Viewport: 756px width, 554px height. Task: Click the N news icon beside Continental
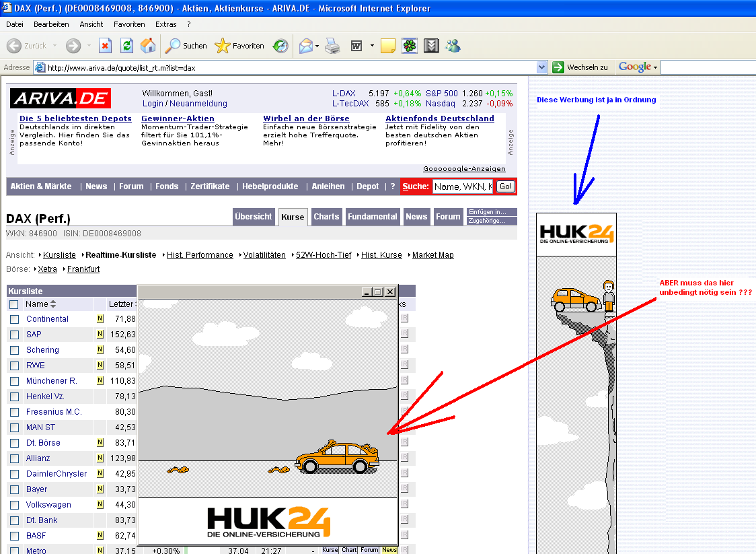[100, 318]
